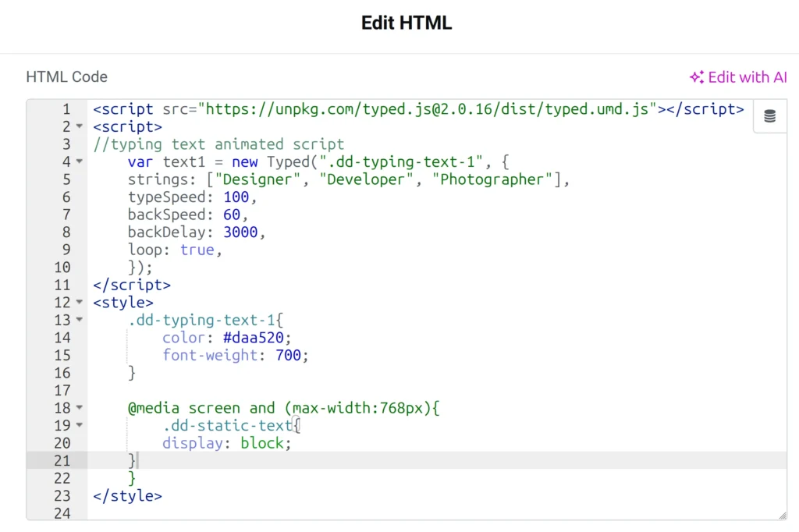Screen dimensions: 799x532
Task: Click the font-weight value 700
Action: pos(289,355)
